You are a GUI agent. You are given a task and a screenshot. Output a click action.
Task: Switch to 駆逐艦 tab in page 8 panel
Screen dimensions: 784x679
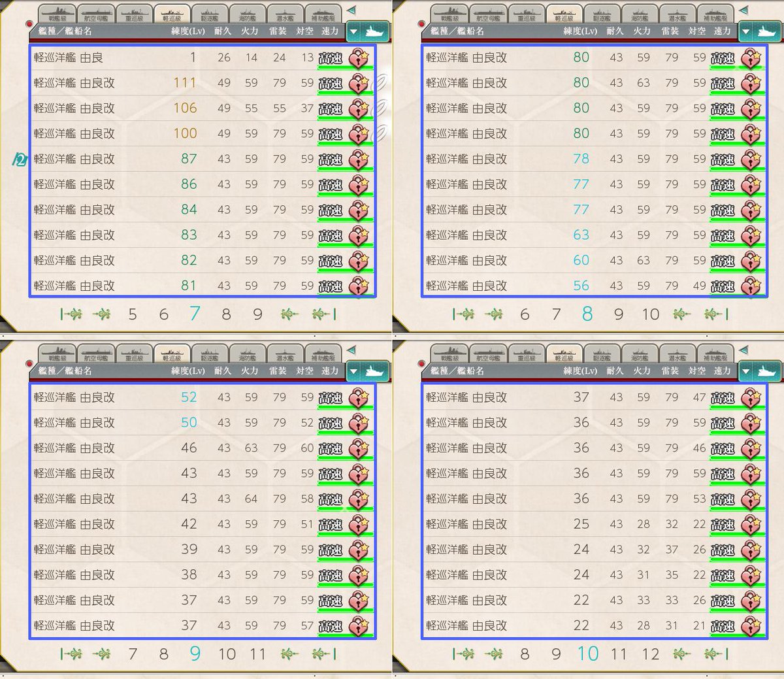click(x=602, y=14)
